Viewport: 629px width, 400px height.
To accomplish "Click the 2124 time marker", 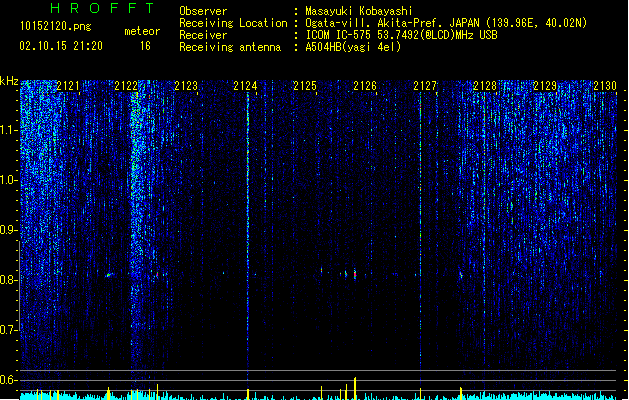I will pyautogui.click(x=246, y=85).
